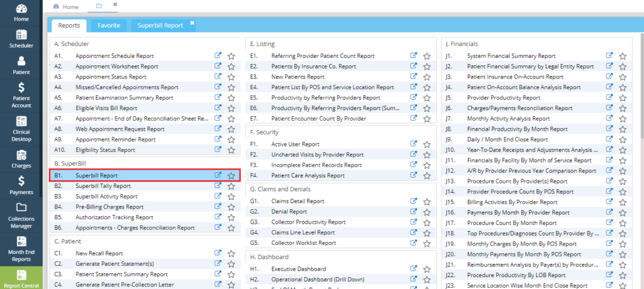The image size is (644, 289).
Task: Star the Executive Dashboard
Action: pyautogui.click(x=427, y=269)
